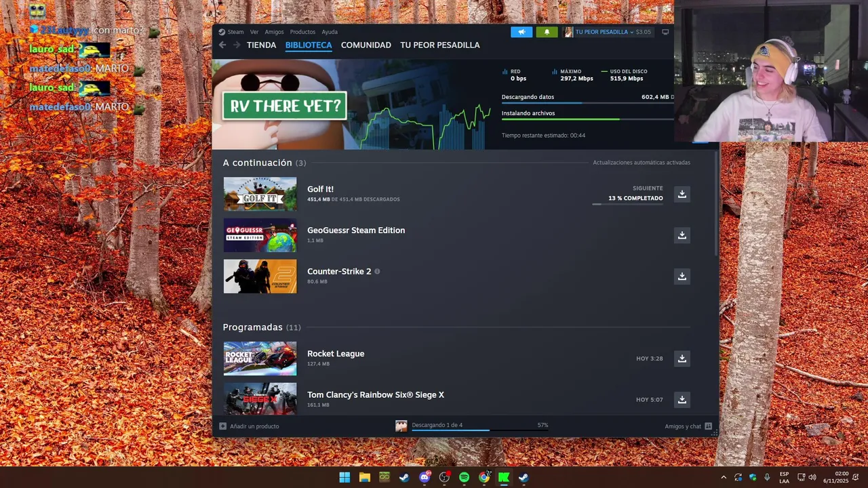Click the Descargando 1 de 4 status
This screenshot has height=488, width=868.
click(437, 425)
